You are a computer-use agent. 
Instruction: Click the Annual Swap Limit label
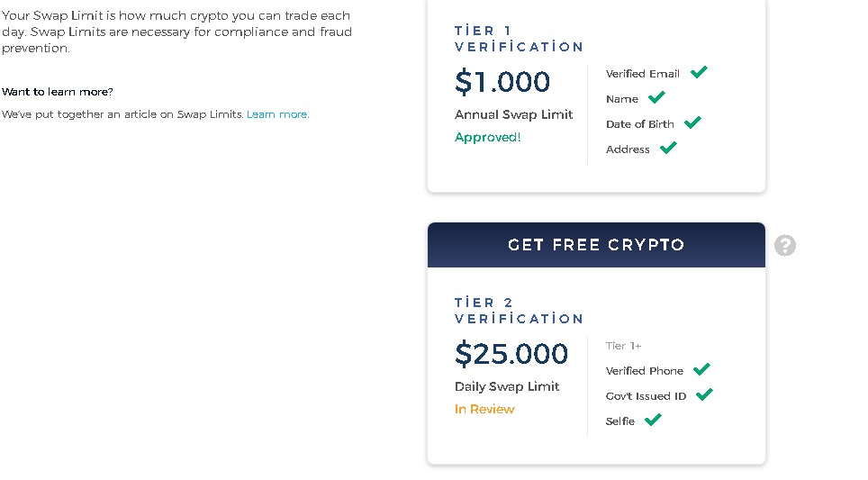(514, 114)
